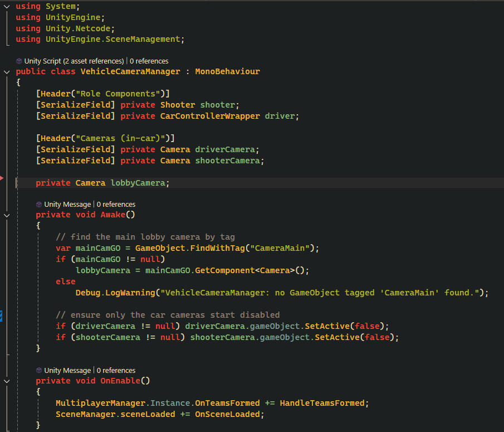
Task: Click OnTeamsFormed event name
Action: point(227,404)
